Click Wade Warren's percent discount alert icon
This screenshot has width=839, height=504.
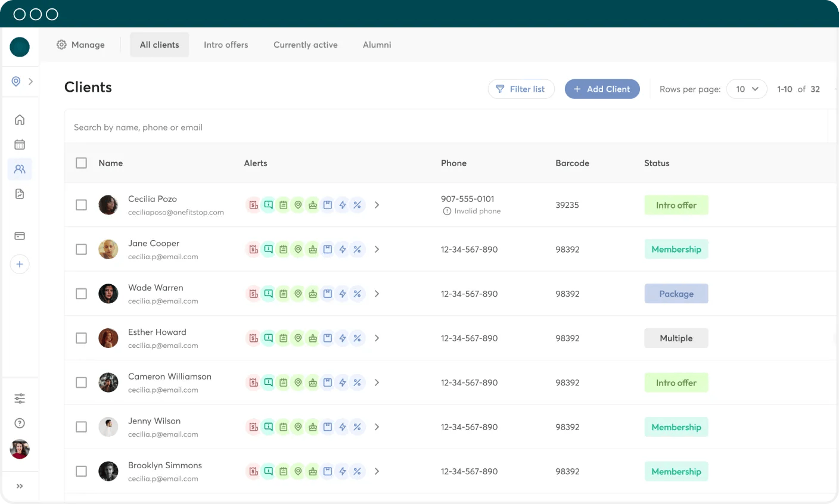click(357, 294)
